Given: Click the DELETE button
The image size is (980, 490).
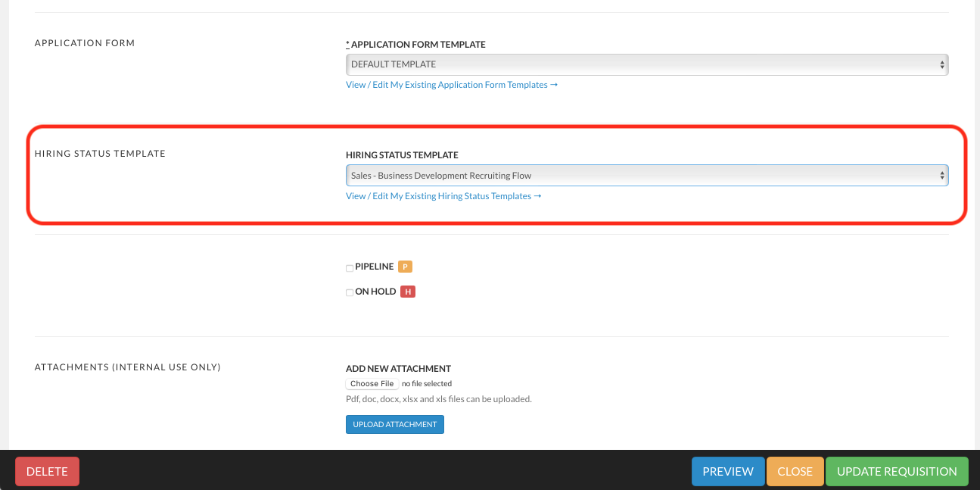Looking at the screenshot, I should click(47, 471).
